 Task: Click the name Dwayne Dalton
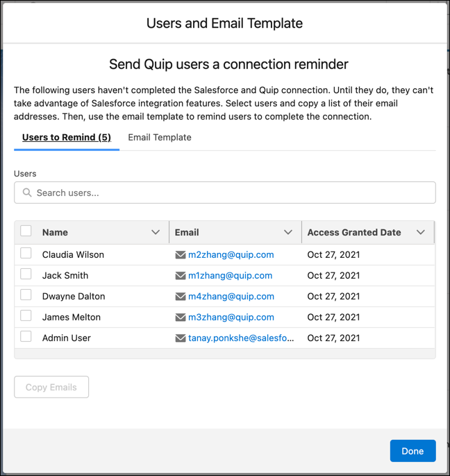point(74,296)
